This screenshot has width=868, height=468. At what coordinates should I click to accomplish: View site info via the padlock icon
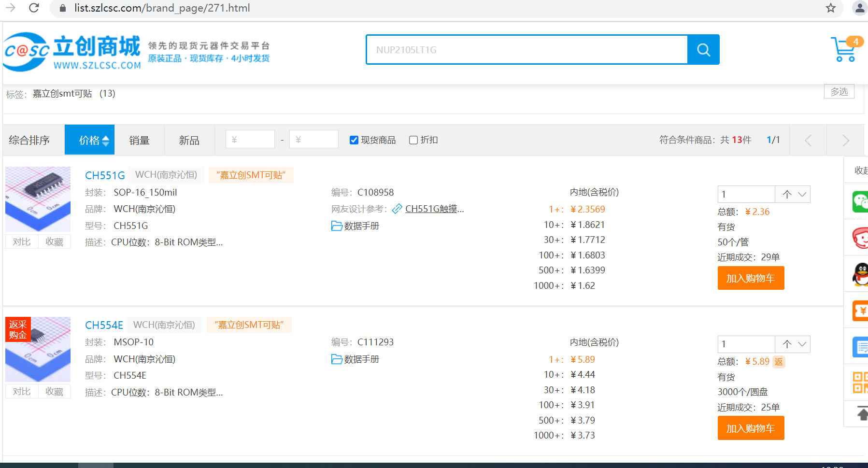pos(62,8)
